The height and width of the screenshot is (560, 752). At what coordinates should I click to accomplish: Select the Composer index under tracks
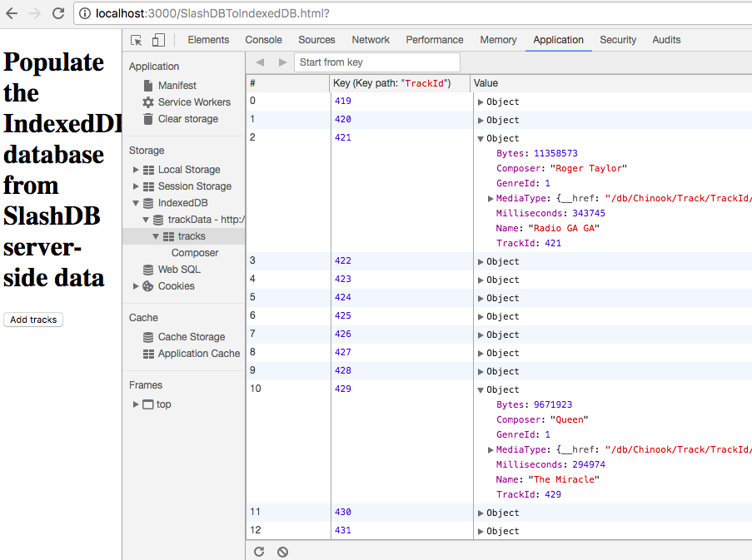[x=195, y=252]
